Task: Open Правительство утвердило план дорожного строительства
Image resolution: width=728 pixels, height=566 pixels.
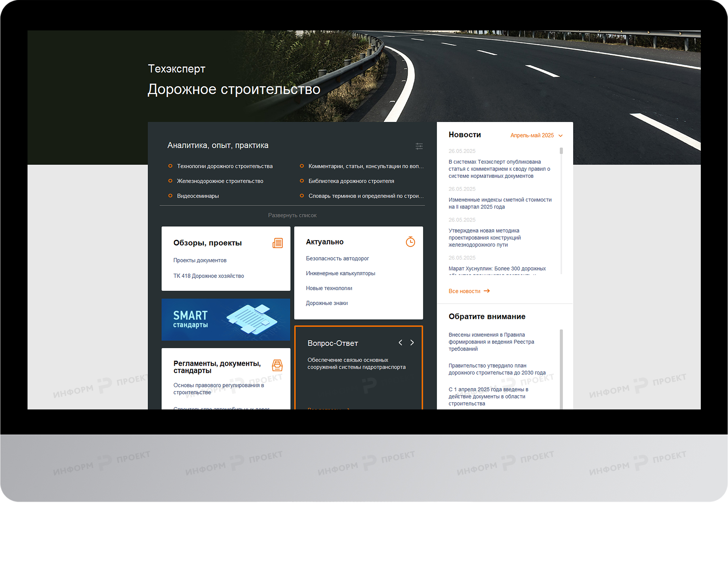Action: [497, 369]
